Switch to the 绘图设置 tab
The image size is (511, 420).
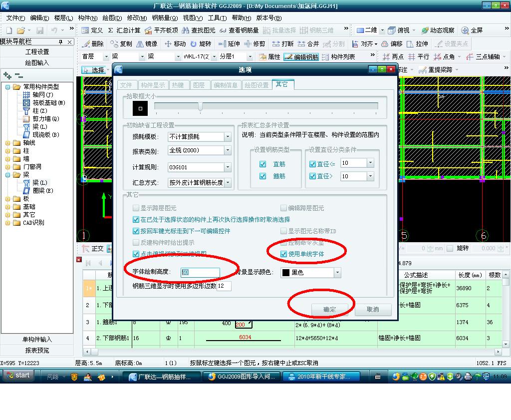click(x=256, y=85)
